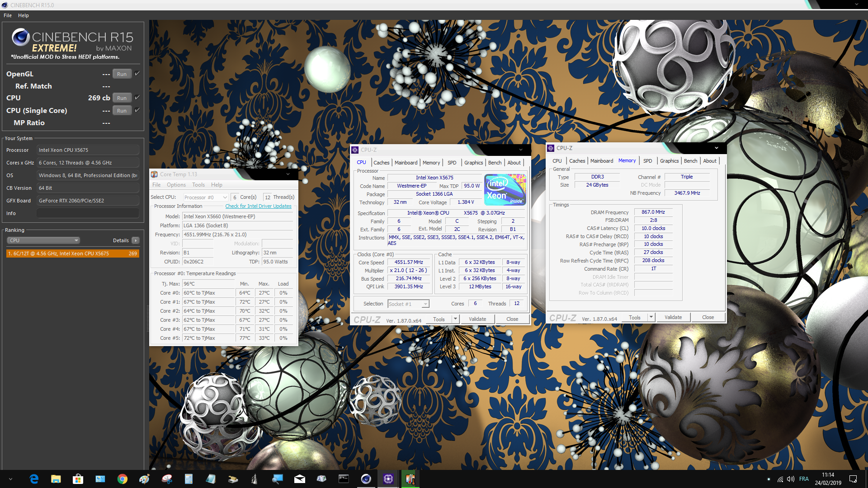868x488 pixels.
Task: Open Cinebench from the taskbar
Action: 365,479
